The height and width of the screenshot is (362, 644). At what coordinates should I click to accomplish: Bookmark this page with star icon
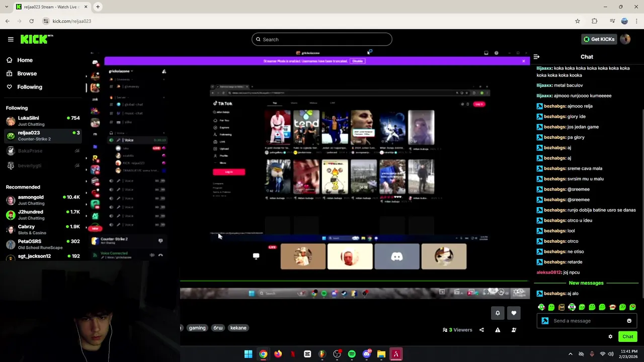(578, 21)
